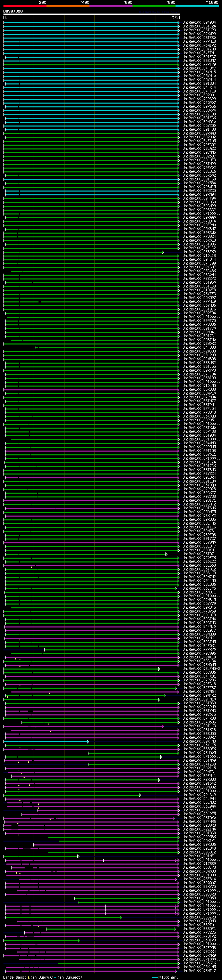Image resolution: width=222 pixels, height=980 pixels.
Task: Click the green arrowhead for UniRef100_Q8LFH5-2
Action: point(159,669)
